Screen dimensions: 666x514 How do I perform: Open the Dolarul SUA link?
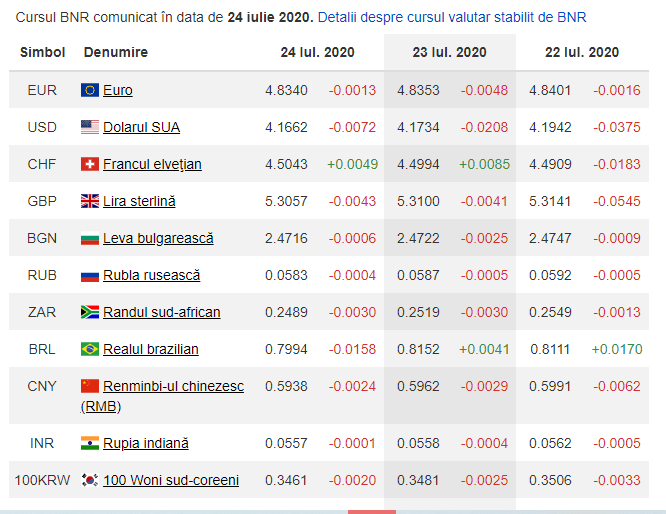coord(141,127)
